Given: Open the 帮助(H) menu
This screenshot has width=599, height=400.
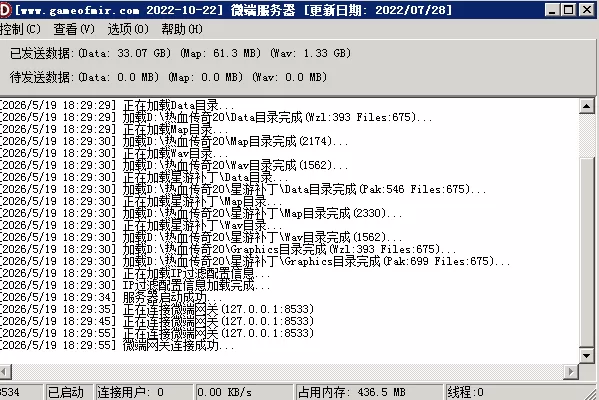Looking at the screenshot, I should [182, 29].
